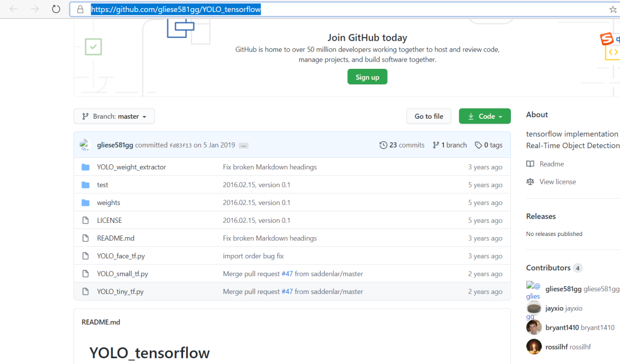Open the weights folder link
This screenshot has width=620, height=364.
click(108, 203)
